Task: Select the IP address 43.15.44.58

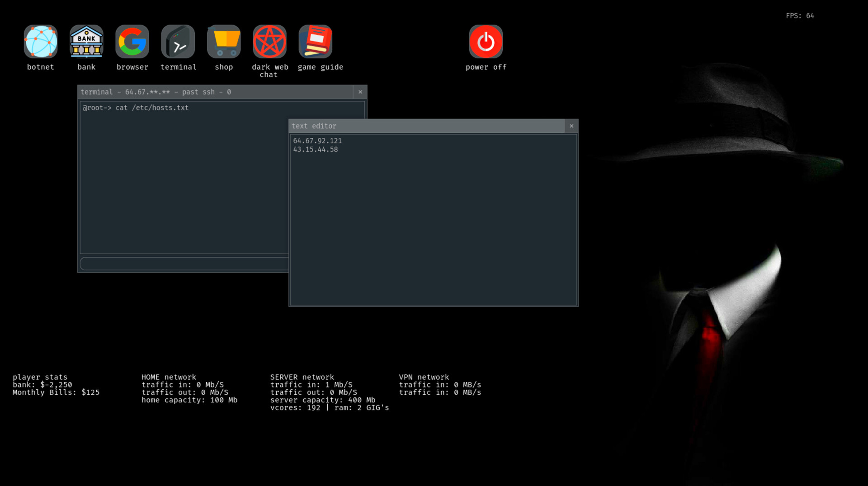Action: (x=315, y=149)
